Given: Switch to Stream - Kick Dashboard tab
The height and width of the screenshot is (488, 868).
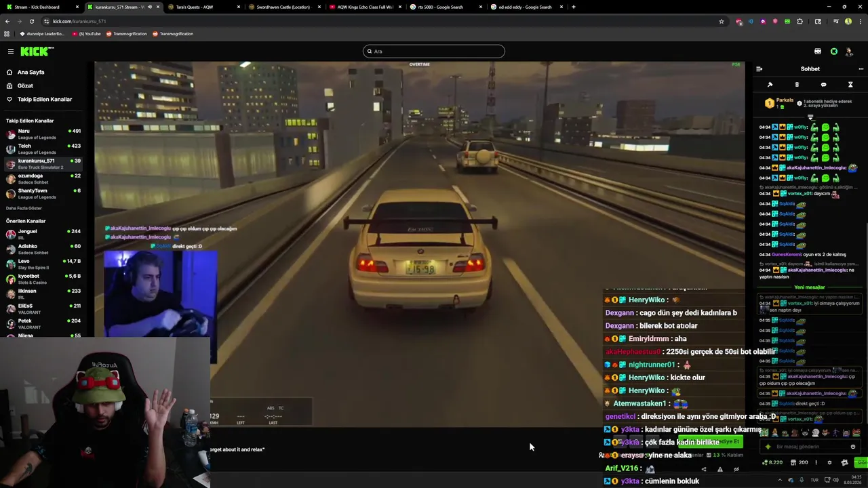Looking at the screenshot, I should coord(42,7).
